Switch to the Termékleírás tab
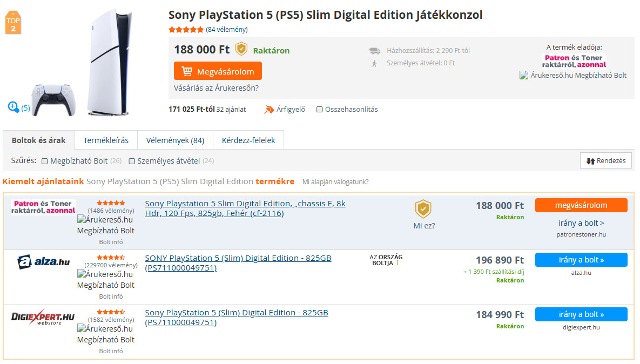 tap(106, 140)
